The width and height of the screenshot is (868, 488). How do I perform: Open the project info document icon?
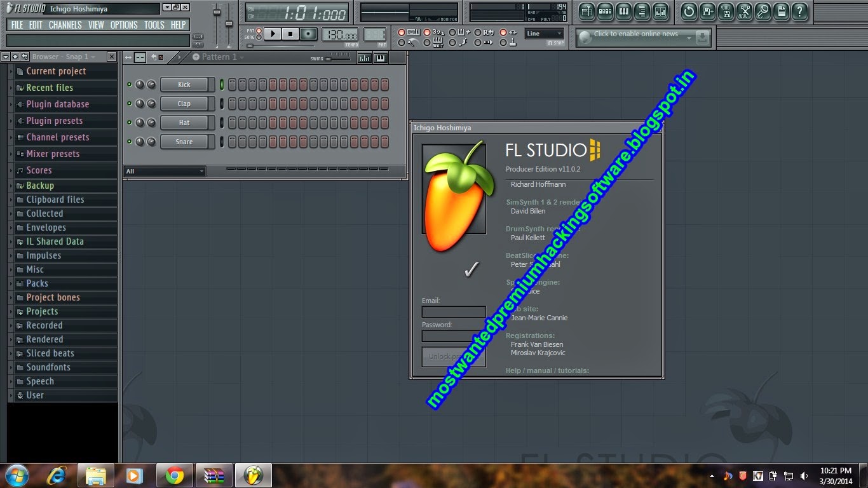[x=782, y=11]
